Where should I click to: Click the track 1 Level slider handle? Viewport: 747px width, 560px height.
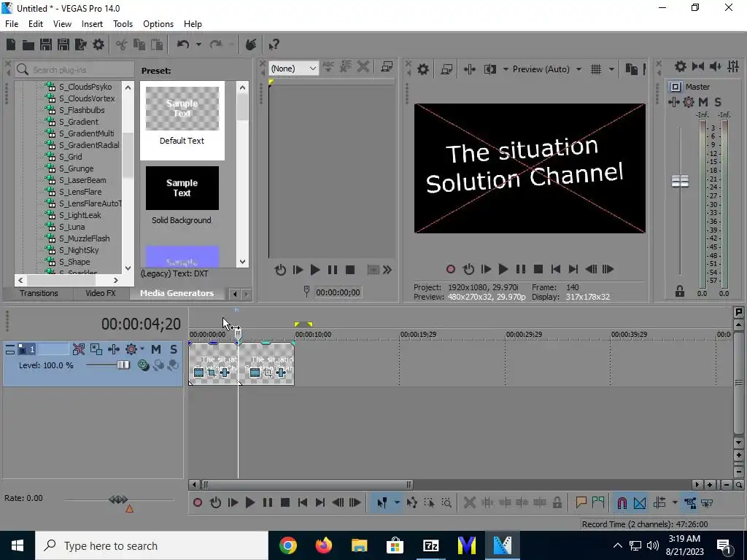pyautogui.click(x=123, y=365)
